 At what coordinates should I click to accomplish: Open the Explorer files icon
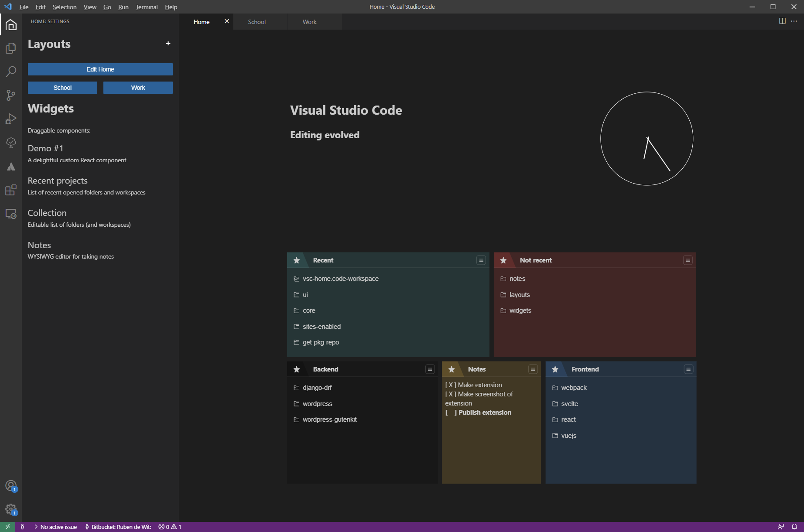(x=11, y=48)
